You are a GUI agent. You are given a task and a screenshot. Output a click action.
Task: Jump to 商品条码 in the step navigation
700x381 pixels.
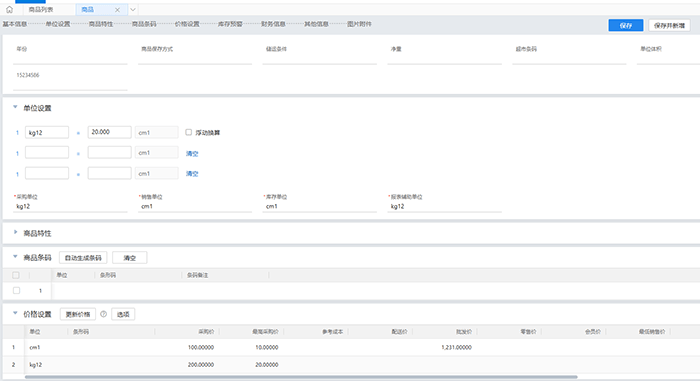144,24
